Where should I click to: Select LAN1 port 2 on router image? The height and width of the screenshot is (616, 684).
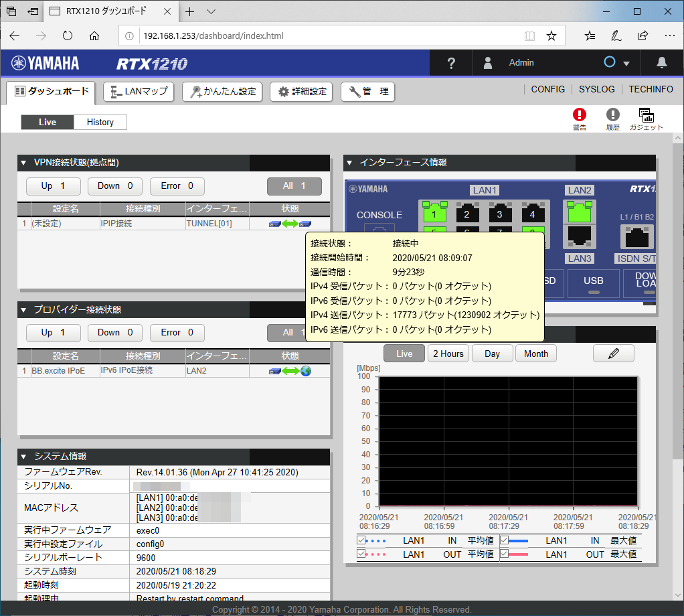tap(466, 212)
